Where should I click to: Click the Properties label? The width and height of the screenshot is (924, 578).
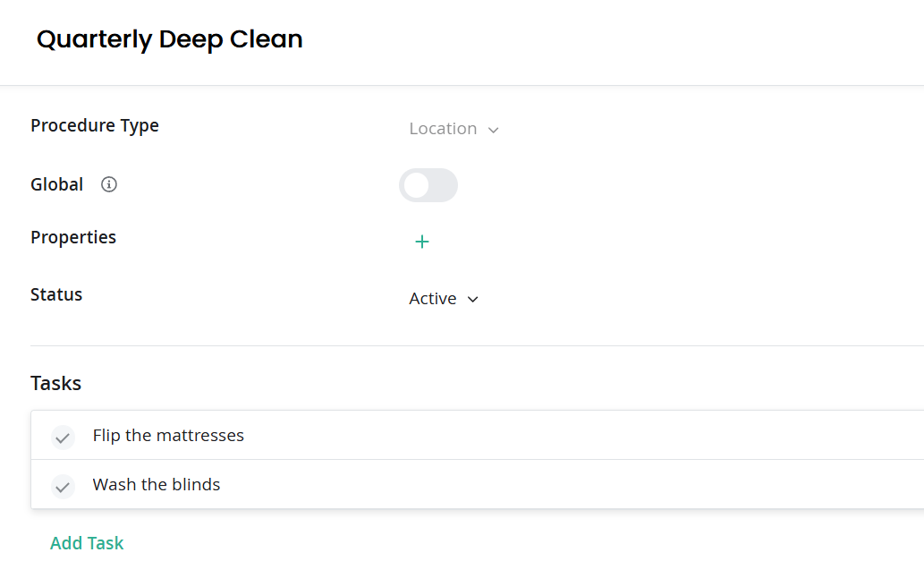pos(73,237)
